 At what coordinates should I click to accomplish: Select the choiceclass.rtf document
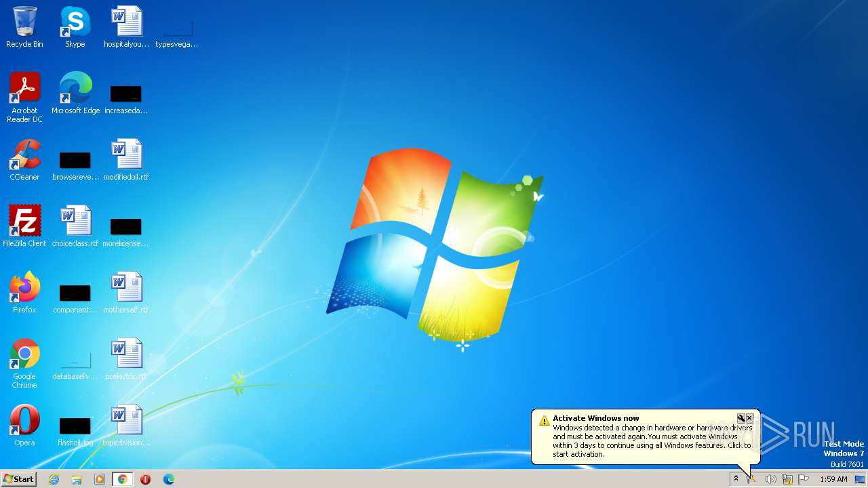tap(75, 226)
